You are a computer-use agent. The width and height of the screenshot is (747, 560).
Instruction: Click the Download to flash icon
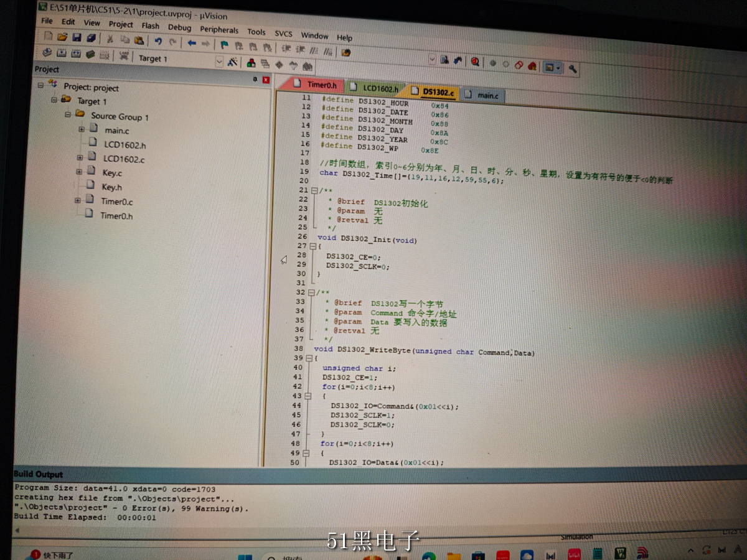[x=124, y=57]
